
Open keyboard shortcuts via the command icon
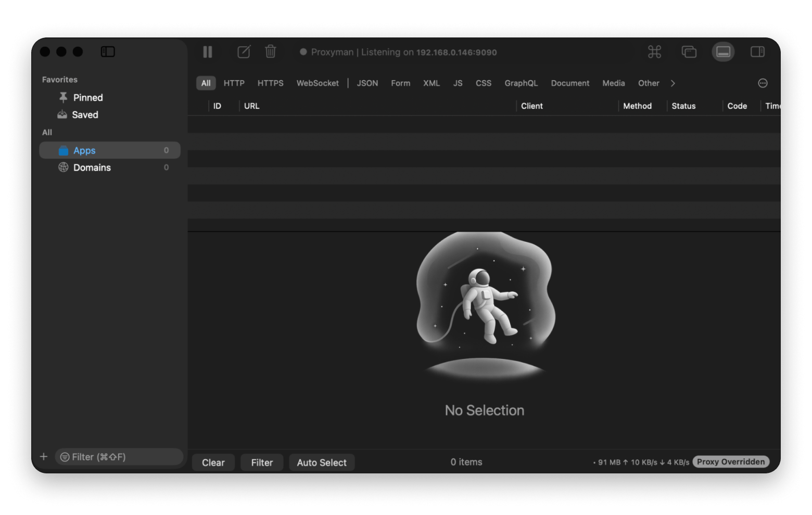tap(654, 52)
